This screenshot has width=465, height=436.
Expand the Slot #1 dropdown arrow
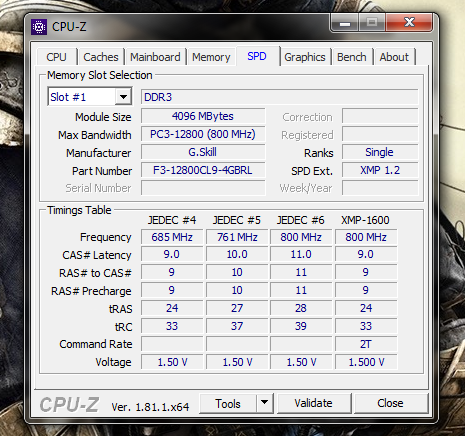click(123, 97)
